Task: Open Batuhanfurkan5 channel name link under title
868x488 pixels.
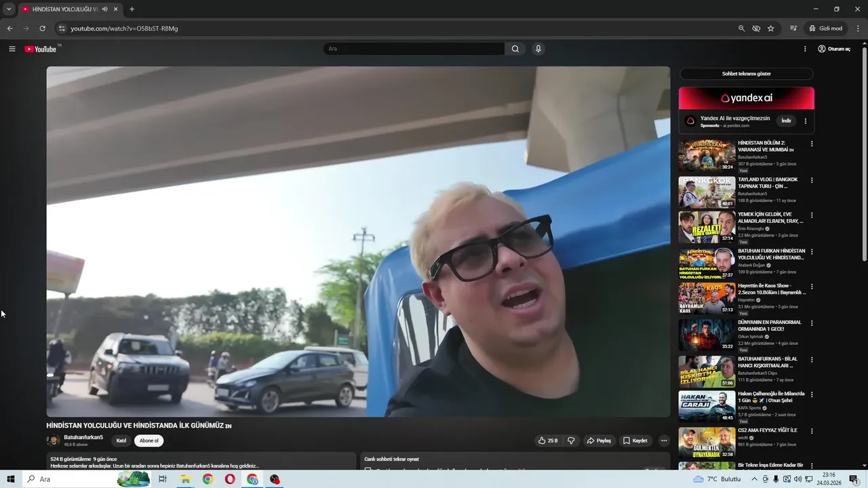Action: click(x=83, y=437)
